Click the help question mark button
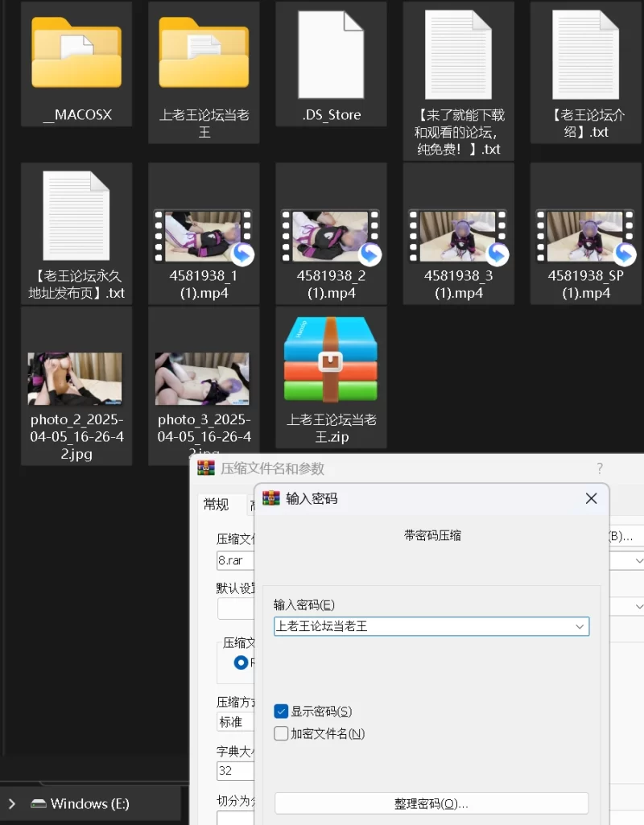 (x=599, y=468)
